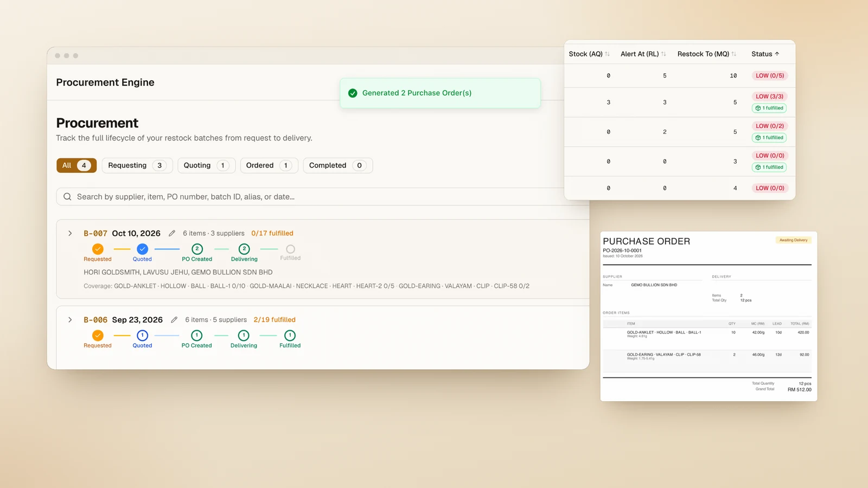
Task: Click the edit pencil icon for B-006
Action: coord(174,320)
